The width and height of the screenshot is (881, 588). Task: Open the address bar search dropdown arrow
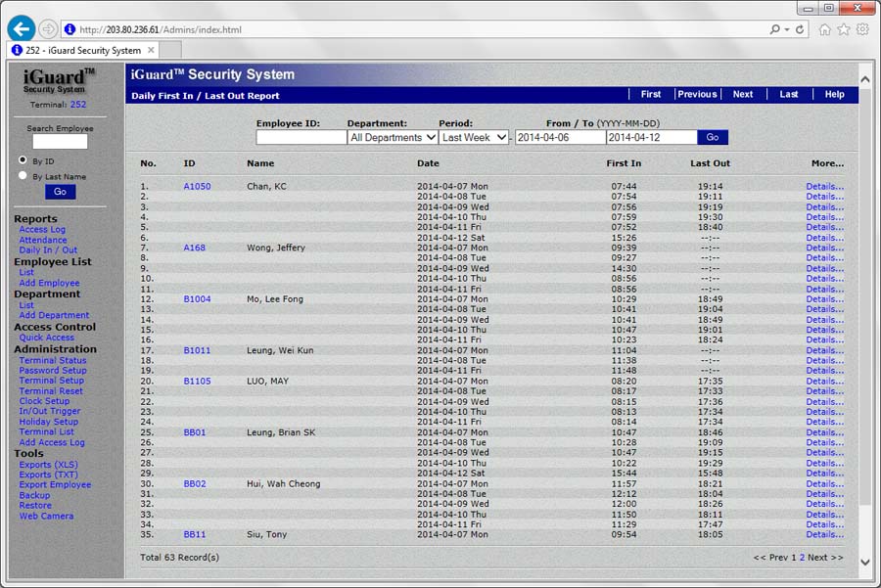click(x=787, y=29)
